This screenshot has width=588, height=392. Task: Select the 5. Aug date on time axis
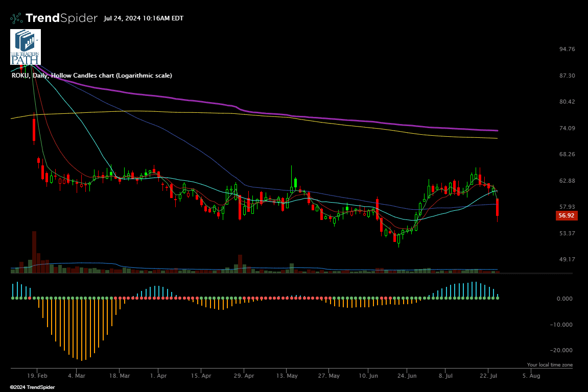coord(531,376)
